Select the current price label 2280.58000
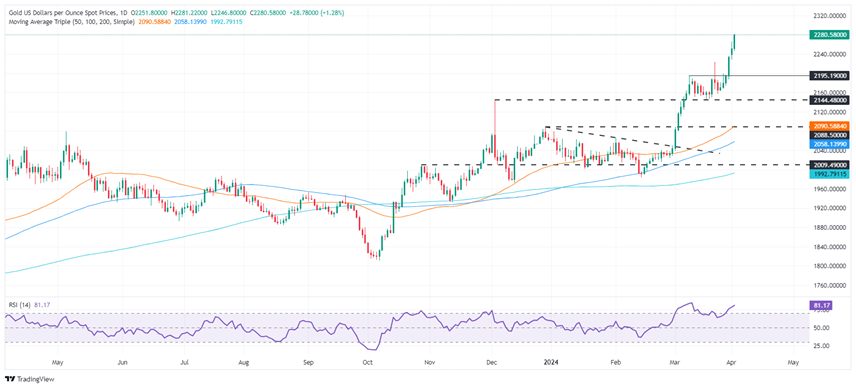 [829, 34]
